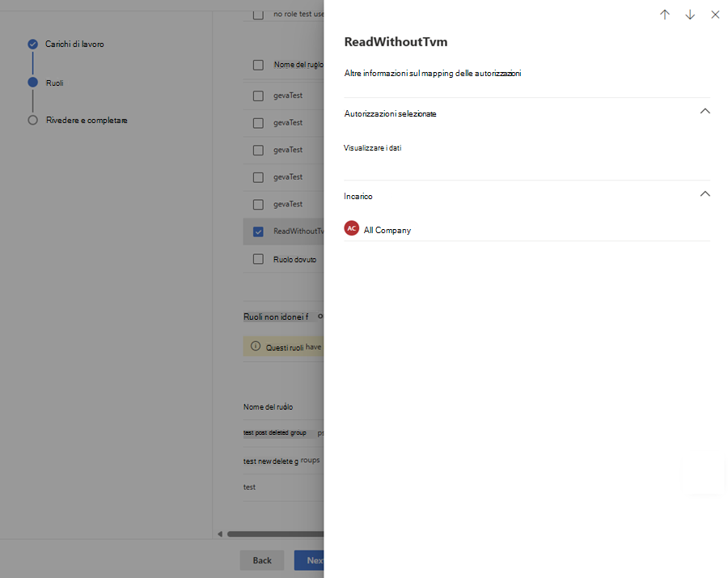Open the Carichi di lavoro step
The image size is (728, 578).
[74, 45]
